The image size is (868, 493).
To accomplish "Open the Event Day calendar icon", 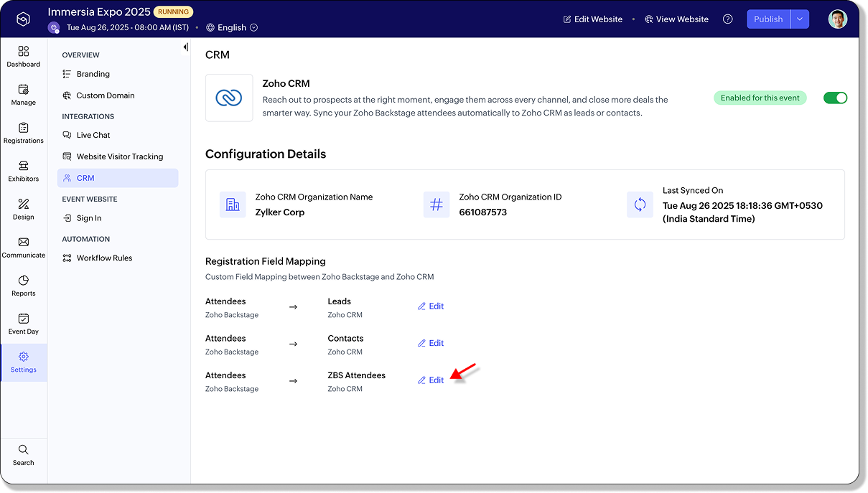I will click(24, 319).
